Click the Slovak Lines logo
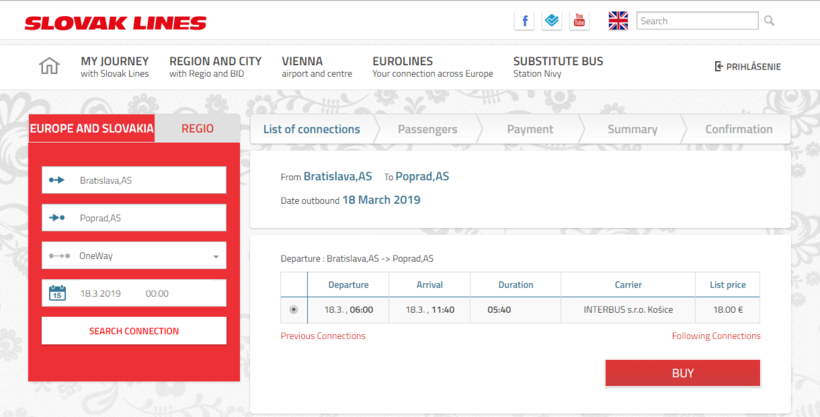This screenshot has height=417, width=820. coord(115,22)
